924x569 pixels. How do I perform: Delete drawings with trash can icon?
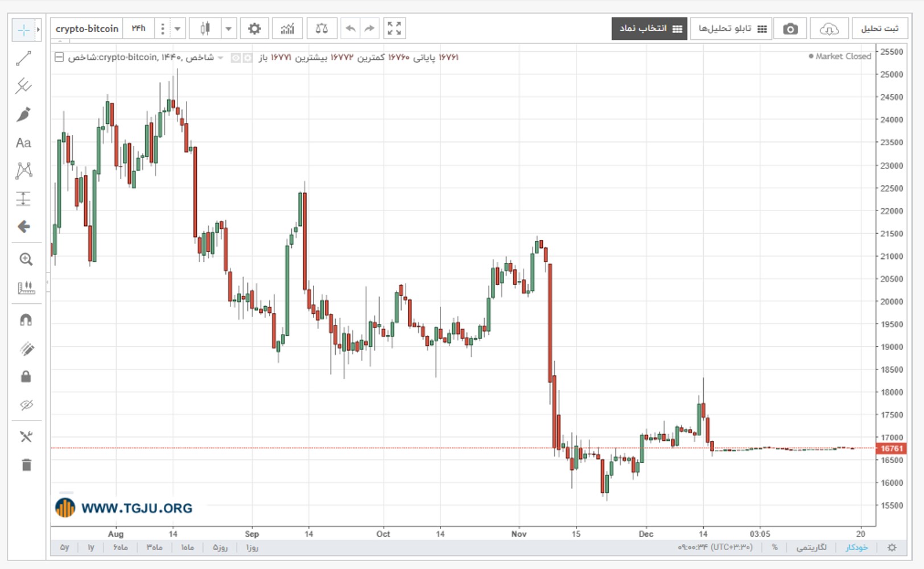coord(26,465)
